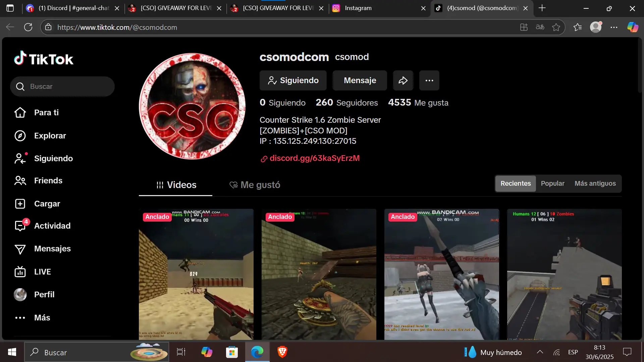This screenshot has width=644, height=362.
Task: Open the discord.gg/63kaSyErzM link
Action: pos(314,158)
